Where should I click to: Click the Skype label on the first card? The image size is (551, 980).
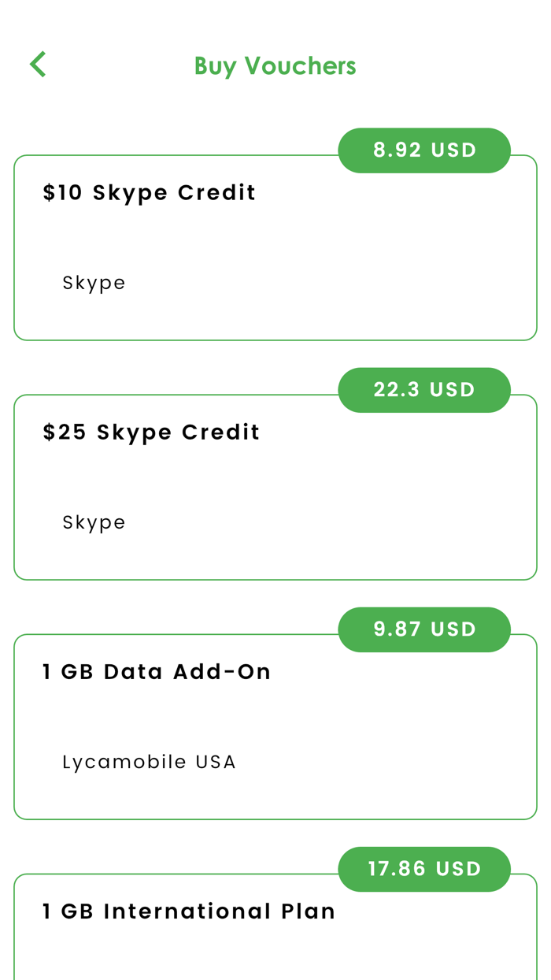point(94,282)
